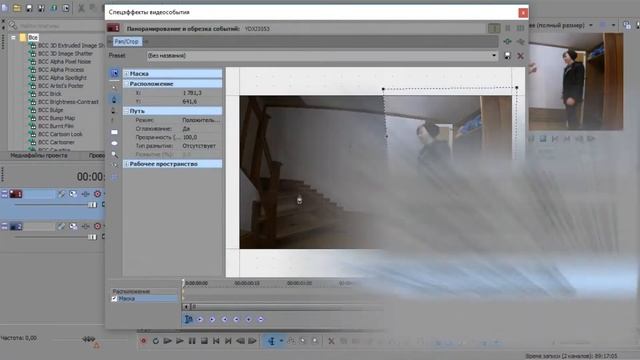Stop playback in transport bar
This screenshot has height=360, width=640.
point(204,341)
